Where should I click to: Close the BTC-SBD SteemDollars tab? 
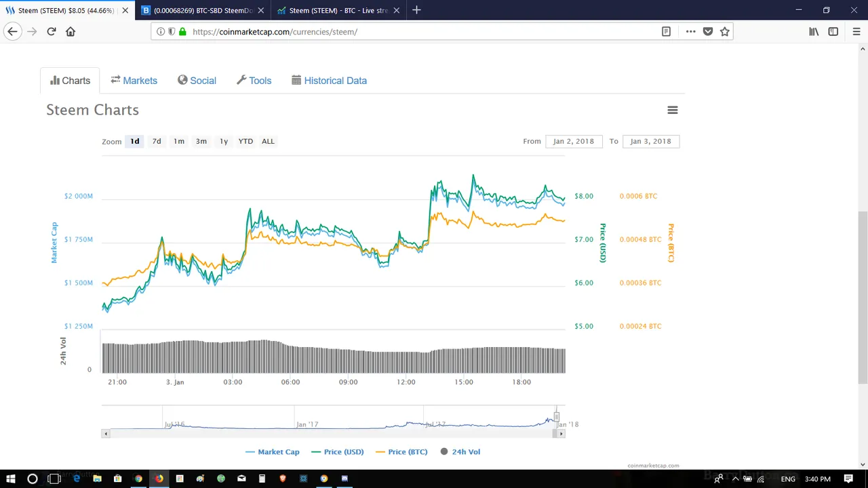[x=261, y=10]
